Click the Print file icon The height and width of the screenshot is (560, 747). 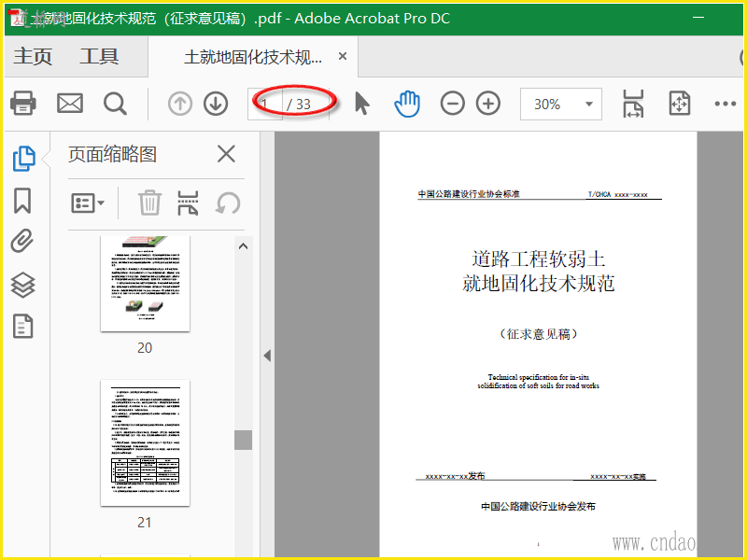coord(22,103)
